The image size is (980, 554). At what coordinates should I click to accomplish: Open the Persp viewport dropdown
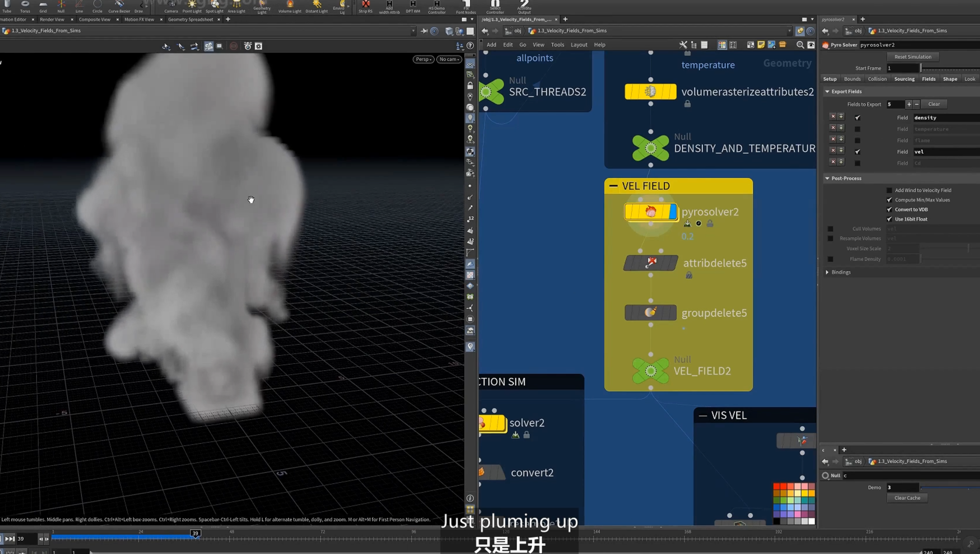424,59
